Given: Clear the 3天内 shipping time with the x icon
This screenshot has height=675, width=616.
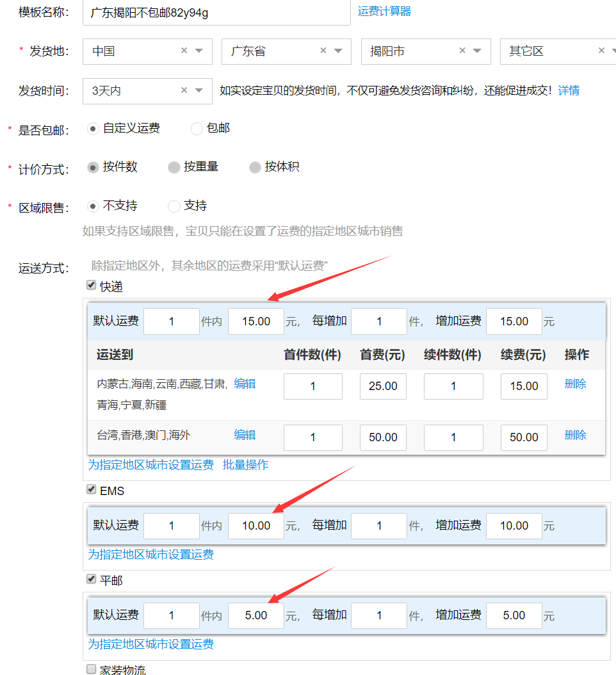Looking at the screenshot, I should pos(184,91).
